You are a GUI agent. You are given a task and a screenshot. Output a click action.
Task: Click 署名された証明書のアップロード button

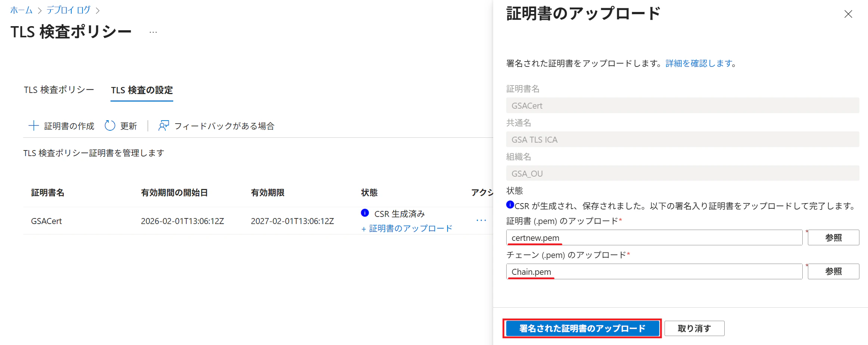click(582, 329)
